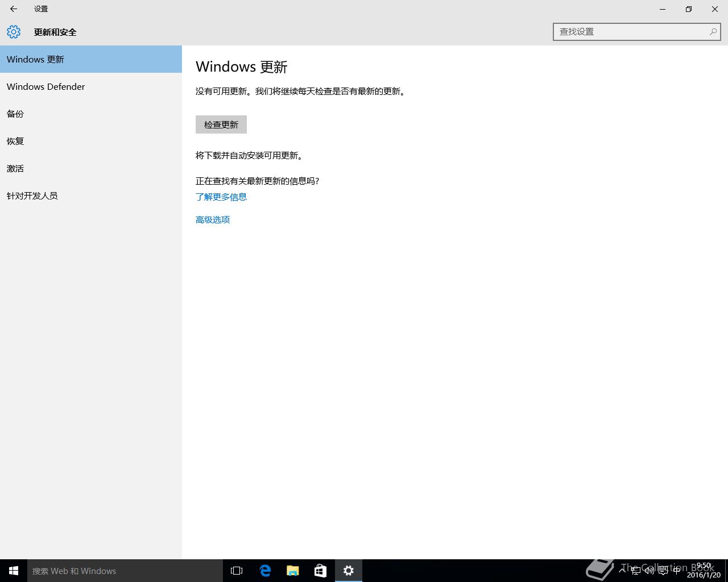Switch input method via the 中 indicator
This screenshot has width=728, height=582.
(677, 571)
